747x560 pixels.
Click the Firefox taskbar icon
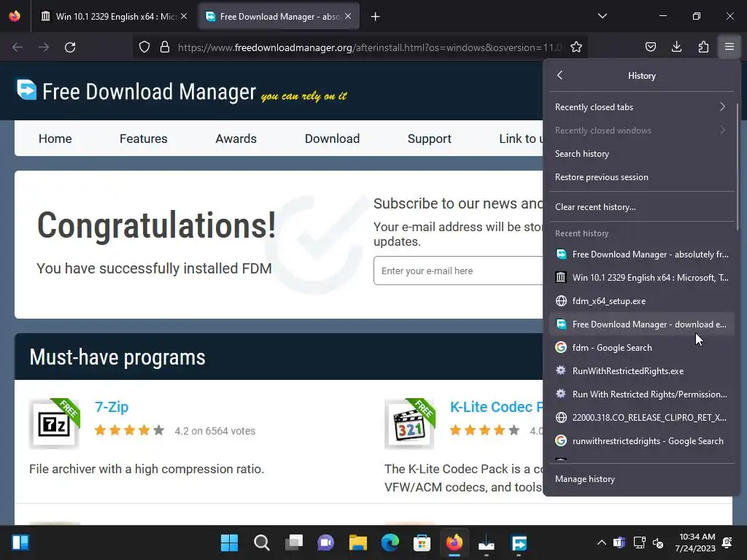(x=454, y=542)
